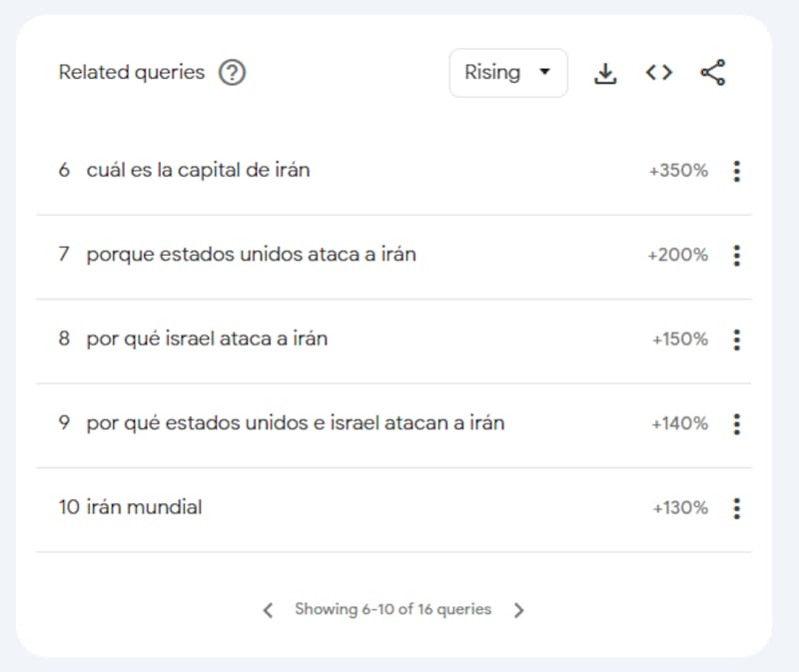Viewport: 799px width, 672px height.
Task: Download the related queries as CSV
Action: click(605, 73)
